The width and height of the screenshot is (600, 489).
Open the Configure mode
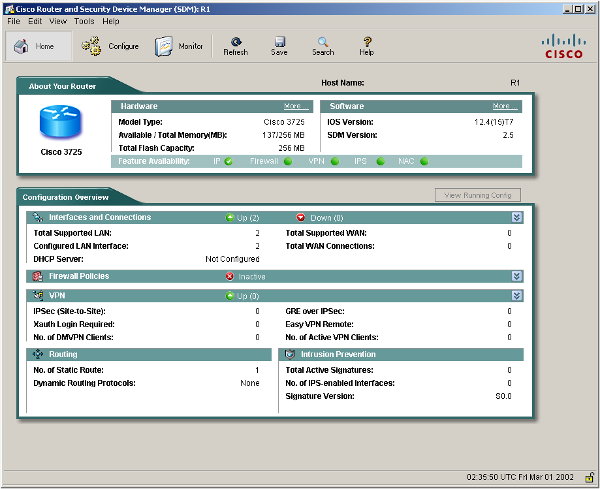coord(110,46)
